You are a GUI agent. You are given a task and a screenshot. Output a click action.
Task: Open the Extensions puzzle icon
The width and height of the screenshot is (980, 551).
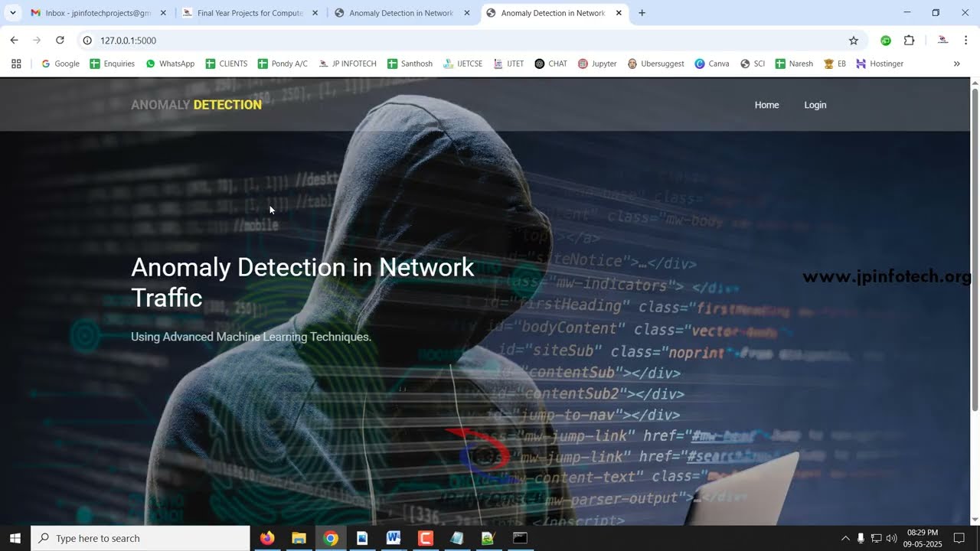coord(909,41)
